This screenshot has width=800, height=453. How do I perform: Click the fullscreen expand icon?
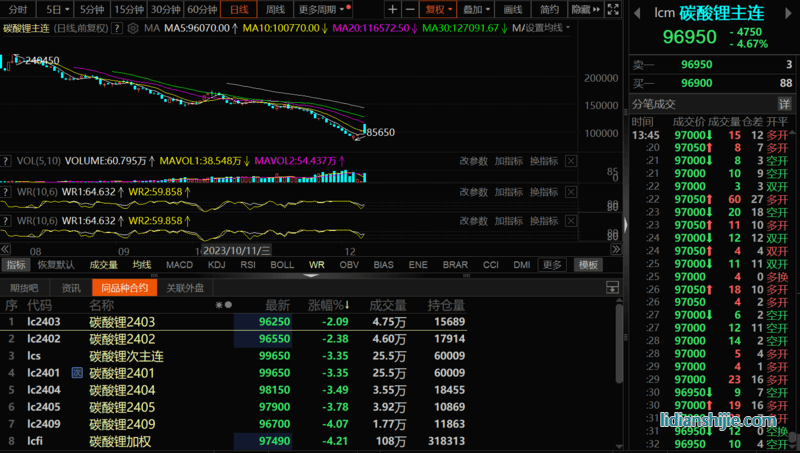[x=614, y=9]
